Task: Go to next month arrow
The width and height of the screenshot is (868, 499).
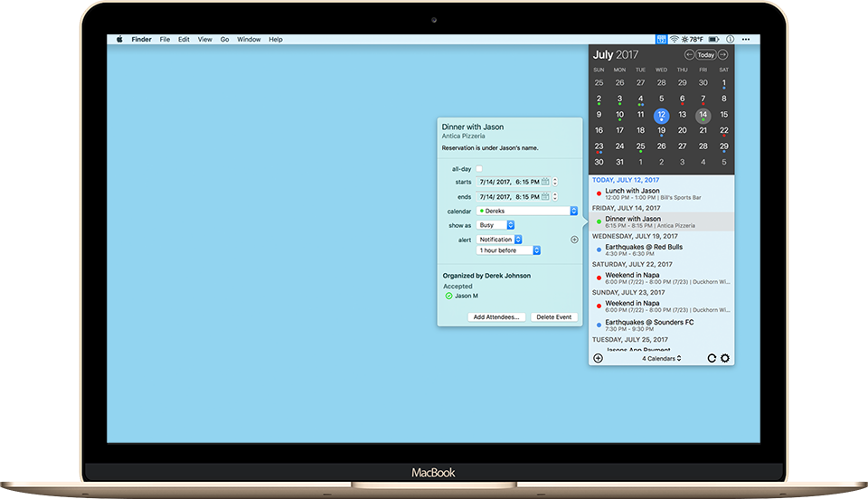Action: [723, 55]
